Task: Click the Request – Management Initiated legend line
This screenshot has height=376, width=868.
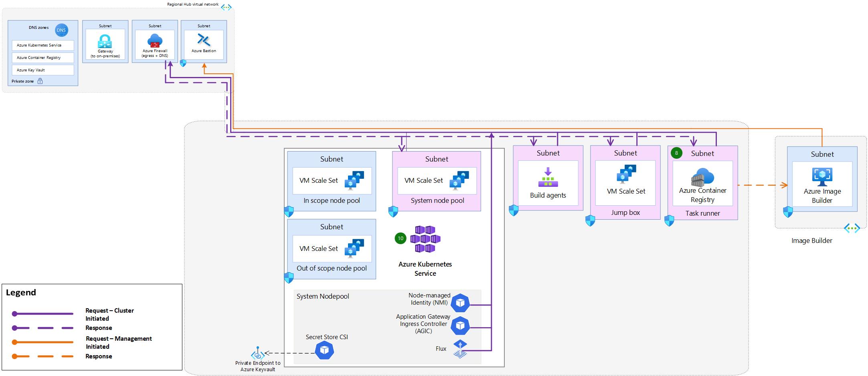Action: tap(43, 342)
